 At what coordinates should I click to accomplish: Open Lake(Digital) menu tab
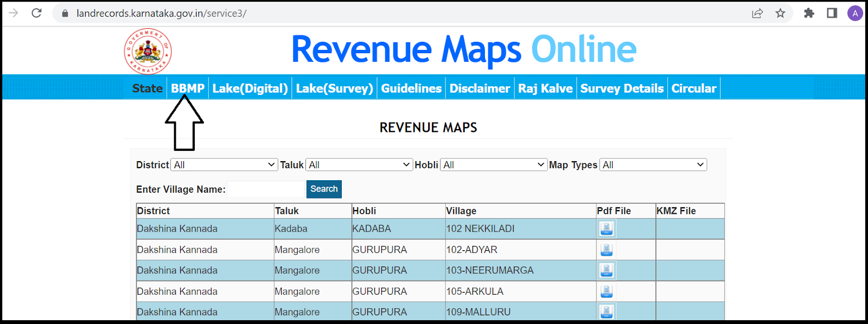coord(250,88)
